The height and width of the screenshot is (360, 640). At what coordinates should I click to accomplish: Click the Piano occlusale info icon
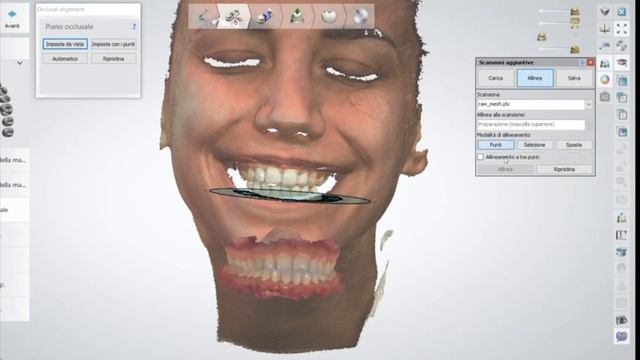134,27
